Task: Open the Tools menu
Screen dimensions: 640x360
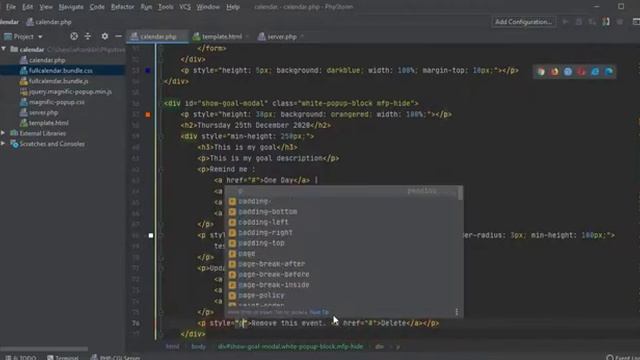Action: (x=166, y=7)
